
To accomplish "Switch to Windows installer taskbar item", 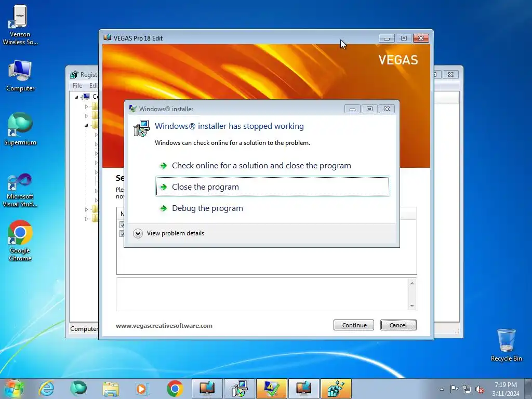I will tap(240, 389).
